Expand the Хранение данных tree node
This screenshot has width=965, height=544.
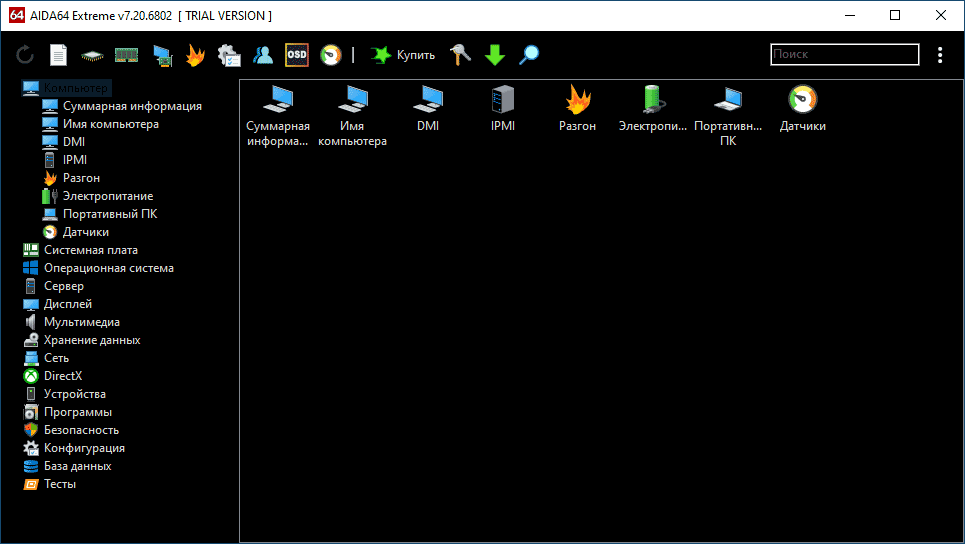[91, 340]
